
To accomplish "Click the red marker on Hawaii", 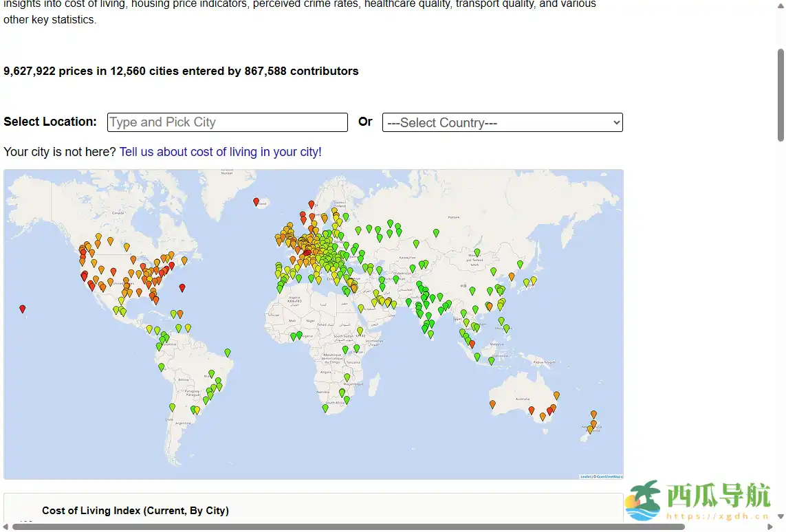I will [x=23, y=309].
